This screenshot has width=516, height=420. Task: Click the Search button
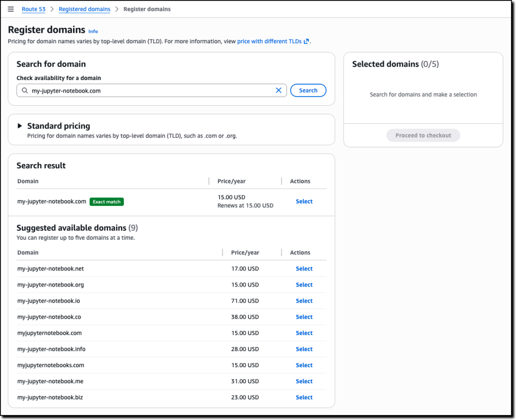point(308,91)
